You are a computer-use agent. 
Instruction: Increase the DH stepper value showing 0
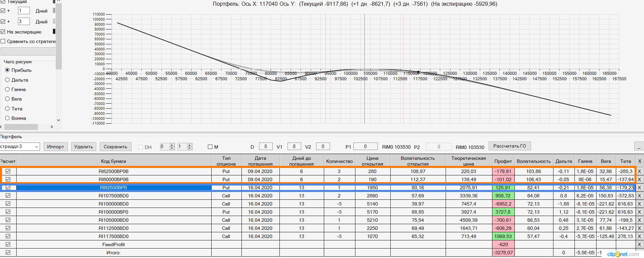[172, 145]
